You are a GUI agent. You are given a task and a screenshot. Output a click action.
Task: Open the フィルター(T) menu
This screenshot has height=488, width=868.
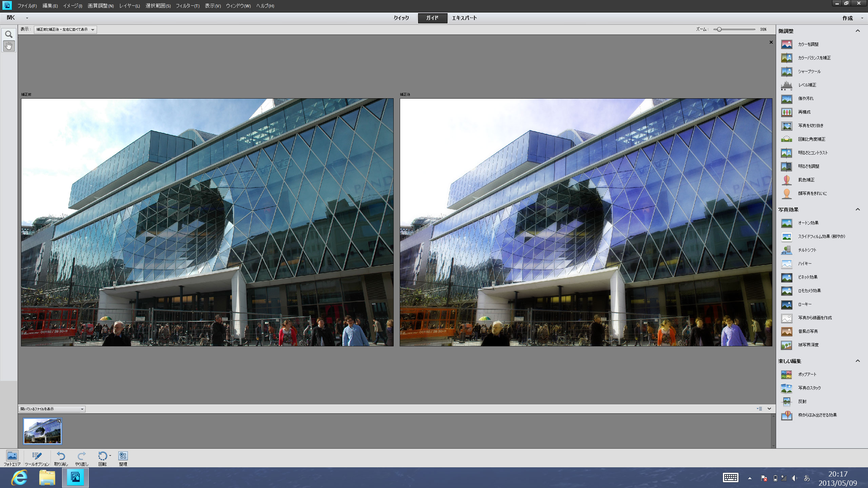point(188,6)
